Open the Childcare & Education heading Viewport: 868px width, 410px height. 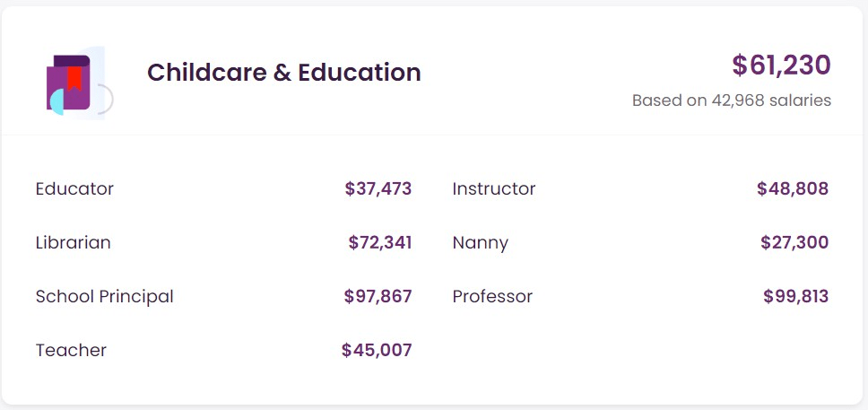click(x=283, y=73)
